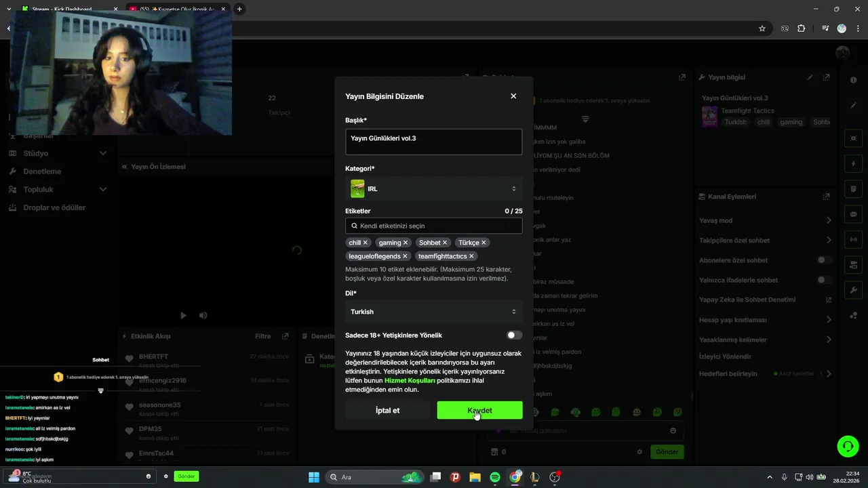
Task: Remove the teamfighttactıcs tag
Action: click(471, 256)
